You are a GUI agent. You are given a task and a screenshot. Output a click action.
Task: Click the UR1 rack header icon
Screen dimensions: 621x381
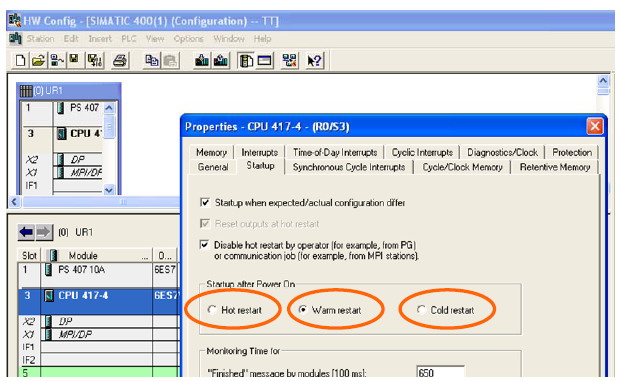coord(26,91)
